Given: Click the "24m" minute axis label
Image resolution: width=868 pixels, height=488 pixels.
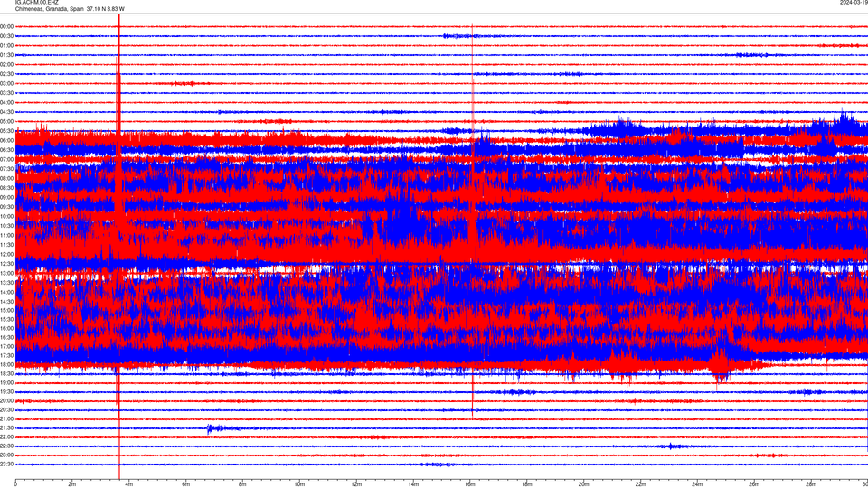Looking at the screenshot, I should coord(697,484).
